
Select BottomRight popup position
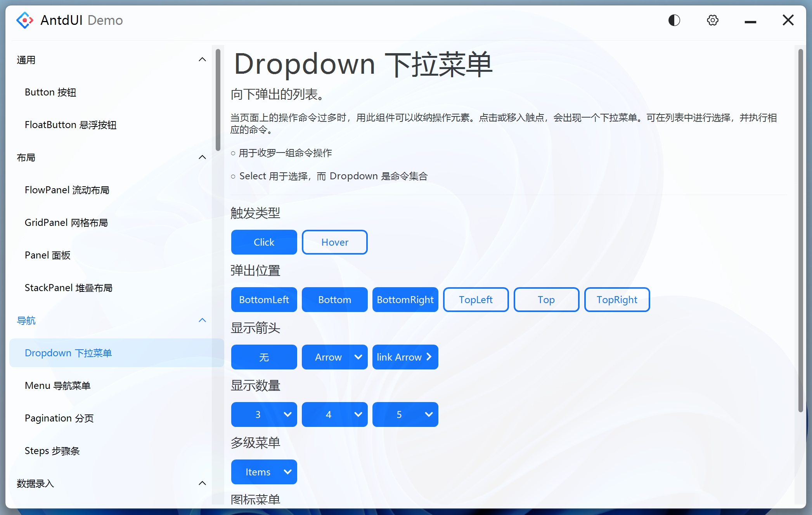[405, 300]
